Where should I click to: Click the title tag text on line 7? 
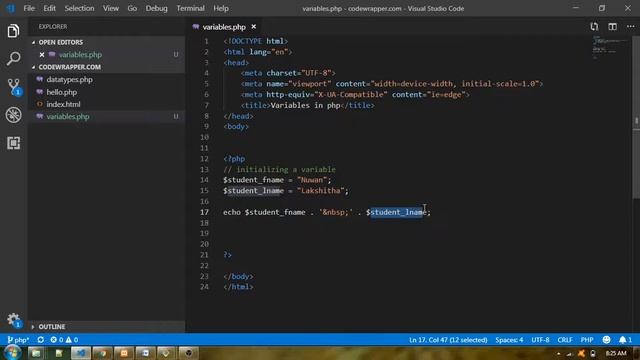click(305, 105)
